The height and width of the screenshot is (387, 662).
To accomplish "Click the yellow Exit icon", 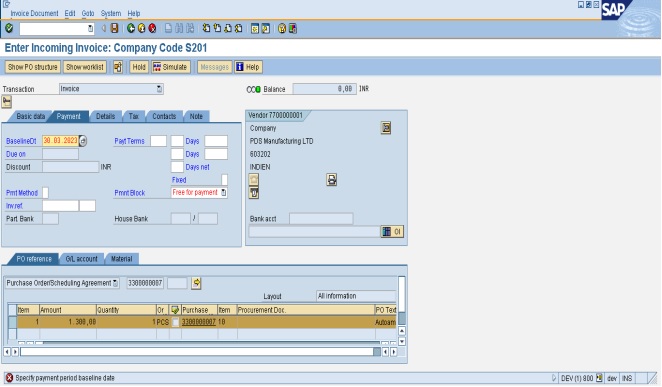I will (x=142, y=28).
